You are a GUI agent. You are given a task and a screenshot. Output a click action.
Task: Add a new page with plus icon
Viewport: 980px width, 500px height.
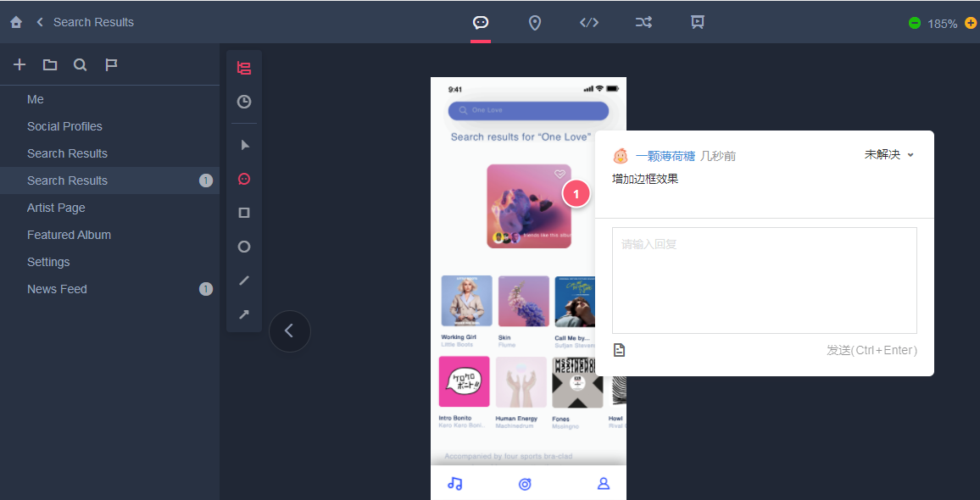(19, 64)
